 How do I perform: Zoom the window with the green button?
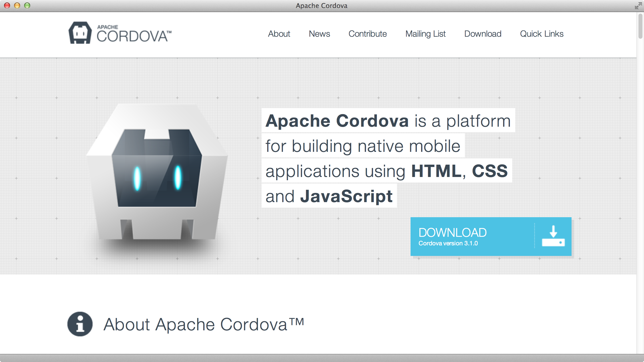(x=27, y=6)
